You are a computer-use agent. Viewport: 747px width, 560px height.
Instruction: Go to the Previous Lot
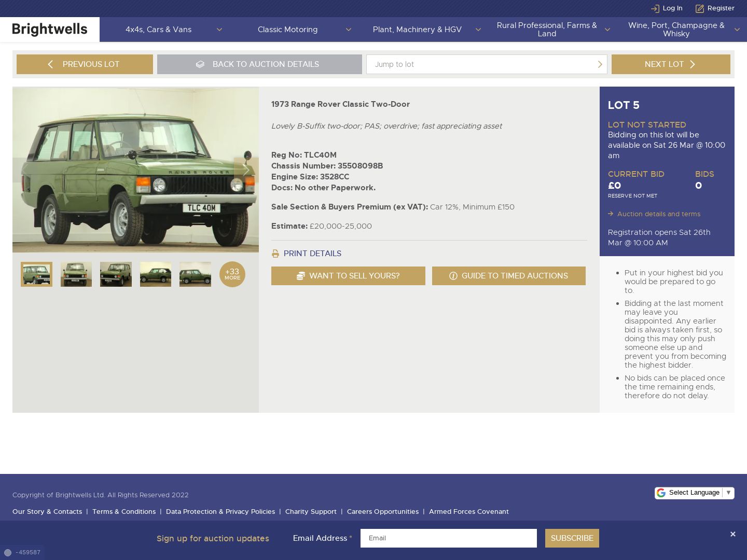pyautogui.click(x=85, y=64)
